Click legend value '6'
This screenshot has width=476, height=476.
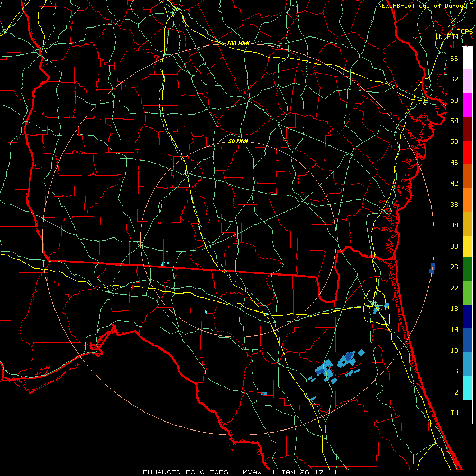(x=456, y=371)
